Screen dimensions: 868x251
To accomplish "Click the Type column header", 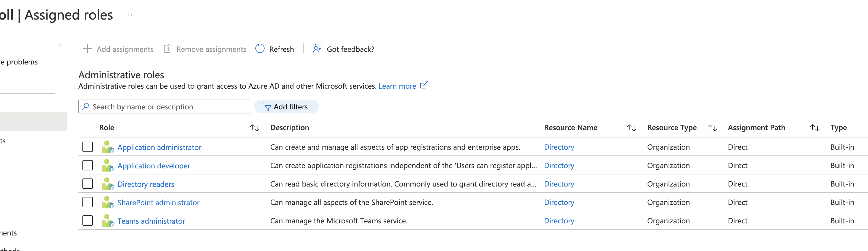I will point(838,128).
